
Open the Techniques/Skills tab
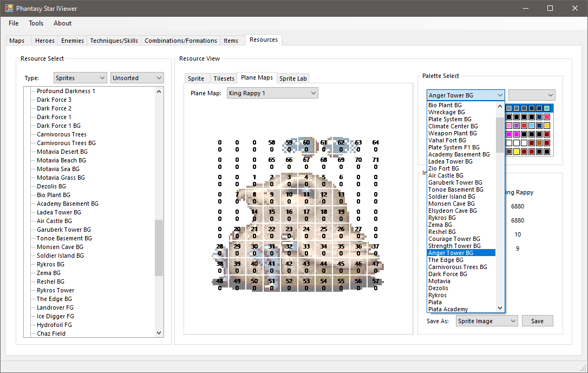(x=114, y=41)
